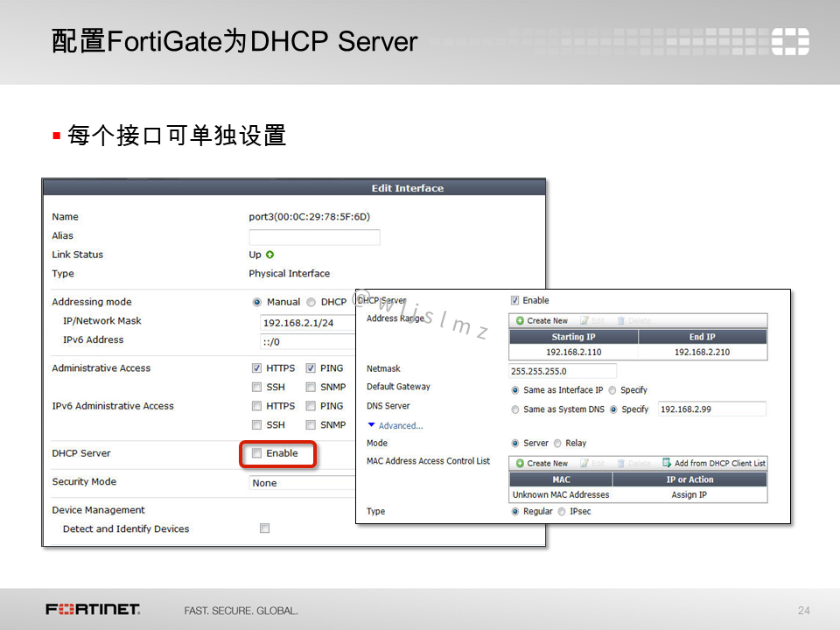Select Manual addressing mode
The image size is (840, 630).
[257, 302]
